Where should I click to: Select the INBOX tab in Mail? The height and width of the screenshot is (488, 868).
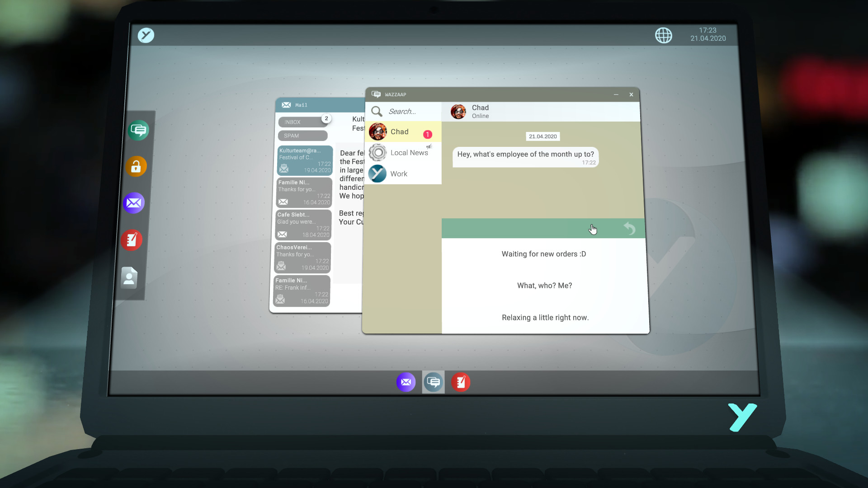pyautogui.click(x=301, y=122)
